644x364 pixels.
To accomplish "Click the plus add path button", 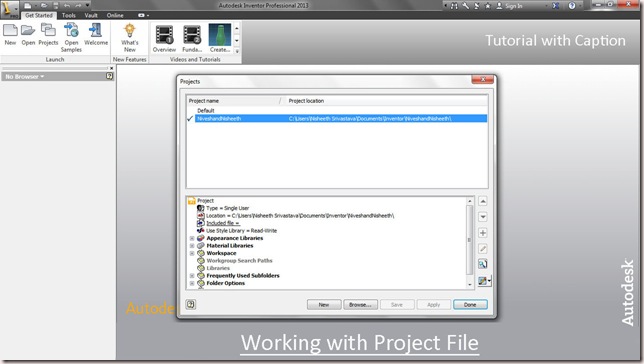I will click(x=483, y=233).
